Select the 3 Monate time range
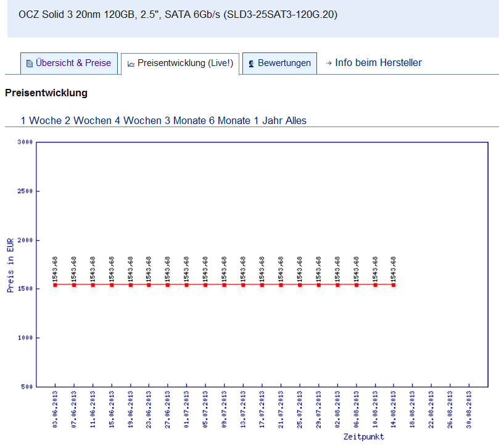The image size is (499, 448). point(185,121)
